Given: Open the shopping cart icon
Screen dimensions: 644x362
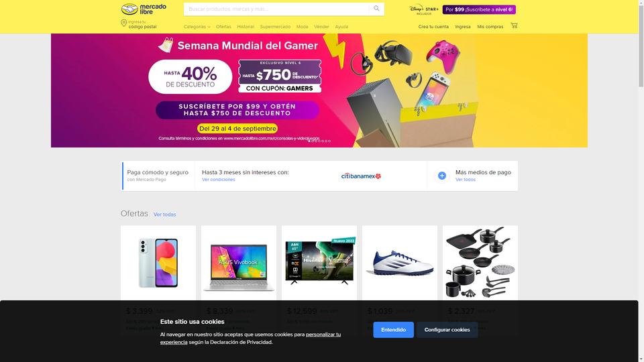Looking at the screenshot, I should pos(514,26).
